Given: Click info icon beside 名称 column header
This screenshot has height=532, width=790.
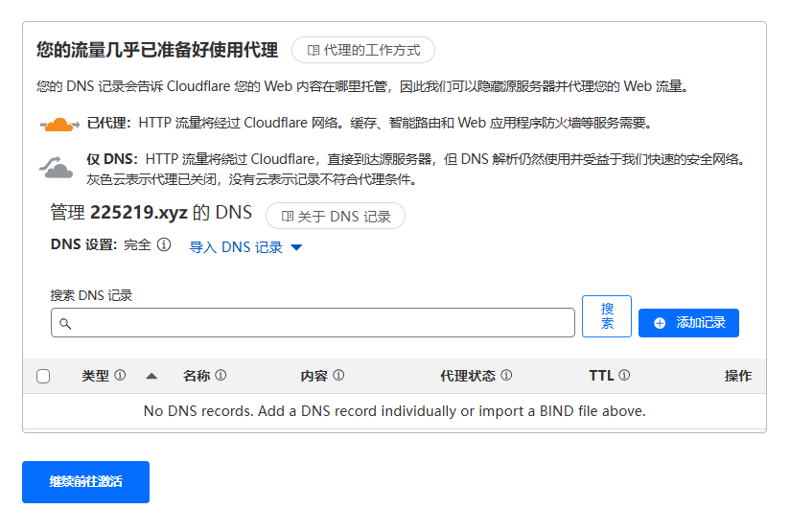Looking at the screenshot, I should [221, 376].
